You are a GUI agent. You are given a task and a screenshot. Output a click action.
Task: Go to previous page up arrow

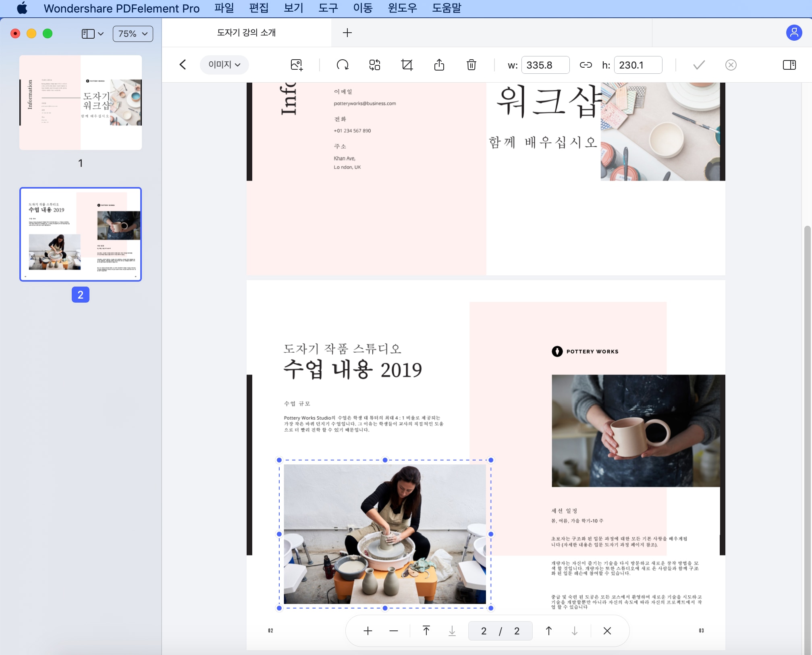pos(548,631)
